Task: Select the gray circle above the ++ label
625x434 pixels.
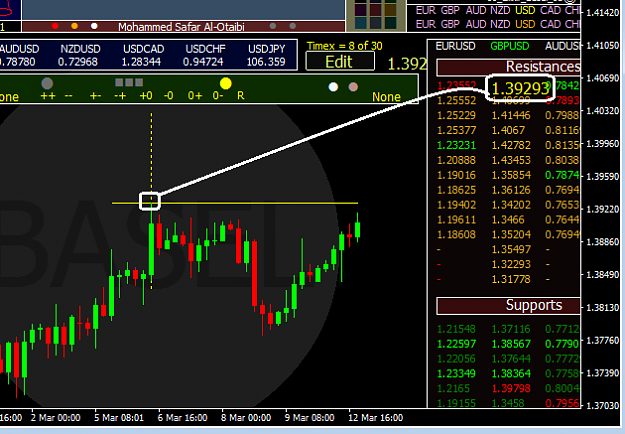Action: click(47, 83)
